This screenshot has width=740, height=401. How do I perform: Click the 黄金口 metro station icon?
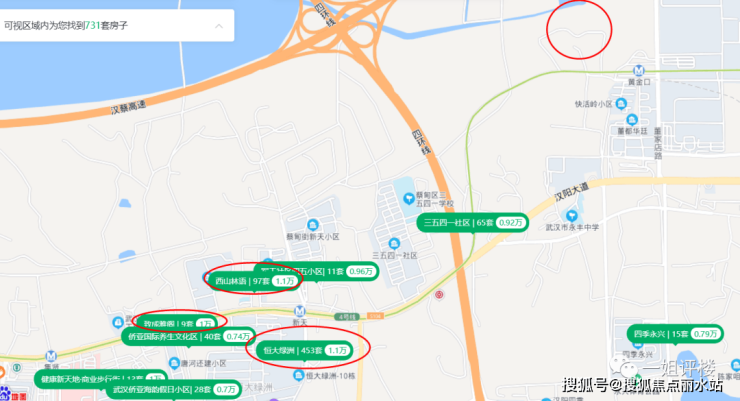tap(639, 71)
